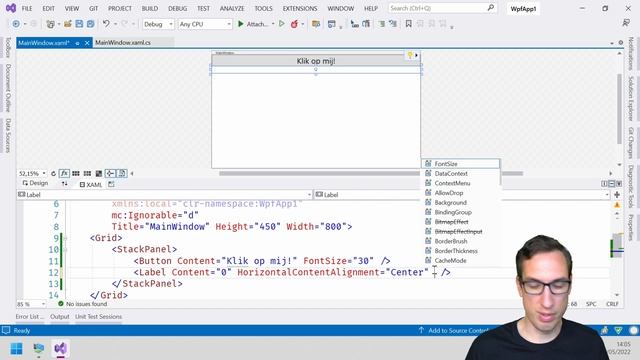
Task: Click the refresh designer icon beside zoom
Action: (x=53, y=173)
